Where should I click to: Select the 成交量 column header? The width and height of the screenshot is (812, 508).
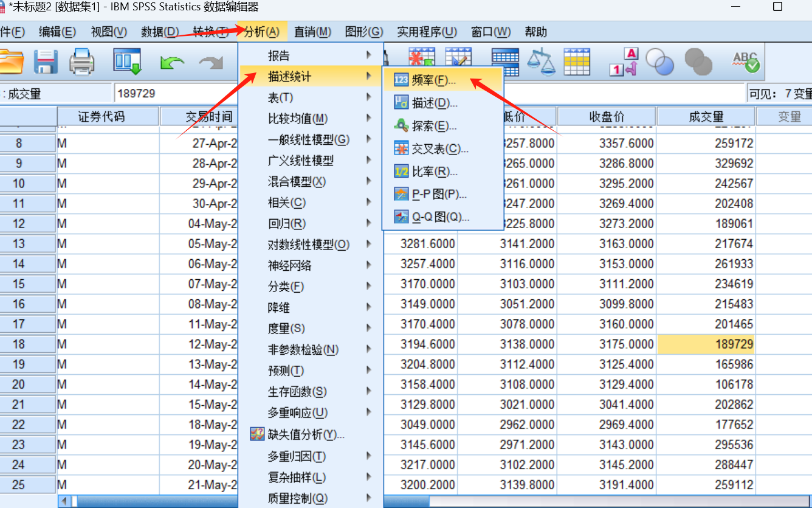(706, 116)
